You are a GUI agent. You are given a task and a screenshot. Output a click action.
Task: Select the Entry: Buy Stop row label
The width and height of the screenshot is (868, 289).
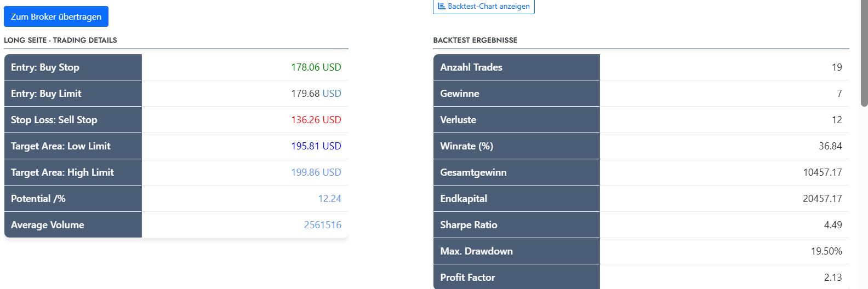click(45, 67)
